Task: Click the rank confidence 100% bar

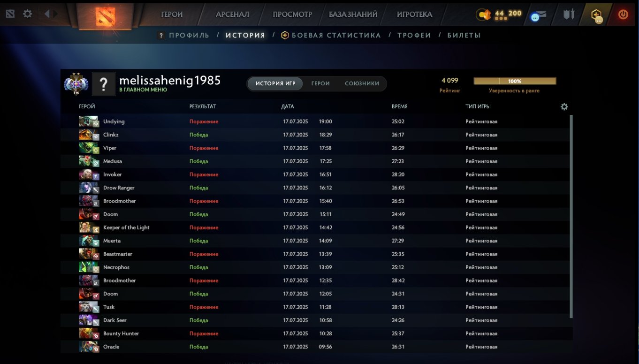Action: (x=515, y=81)
